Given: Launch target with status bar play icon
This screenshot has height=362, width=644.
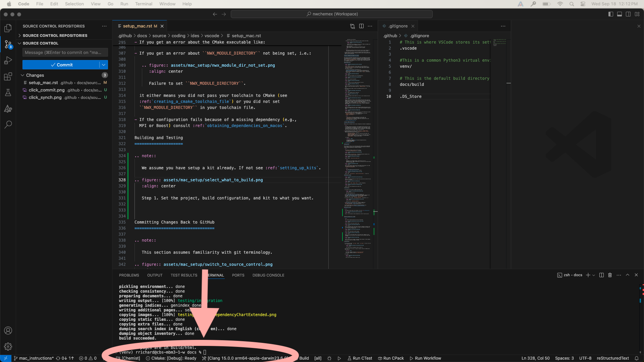Looking at the screenshot, I should coord(339,358).
